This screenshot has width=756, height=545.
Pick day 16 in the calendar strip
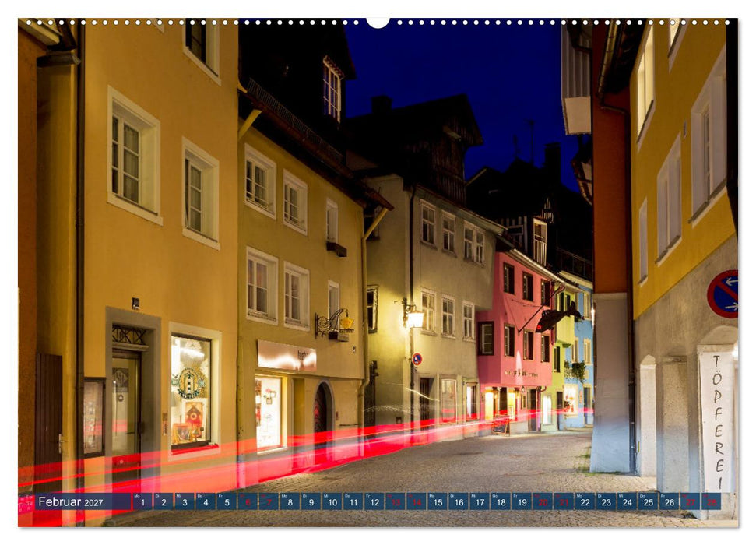(x=459, y=501)
